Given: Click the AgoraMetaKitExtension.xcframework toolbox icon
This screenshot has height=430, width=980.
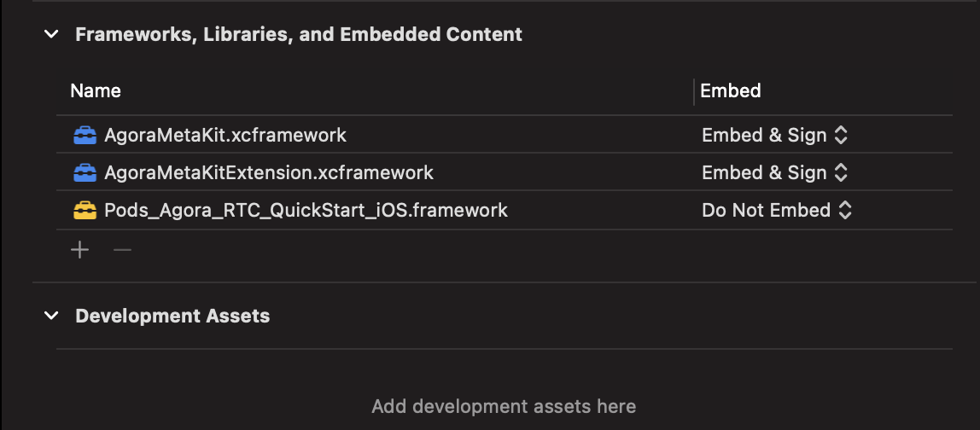Looking at the screenshot, I should pyautogui.click(x=85, y=172).
